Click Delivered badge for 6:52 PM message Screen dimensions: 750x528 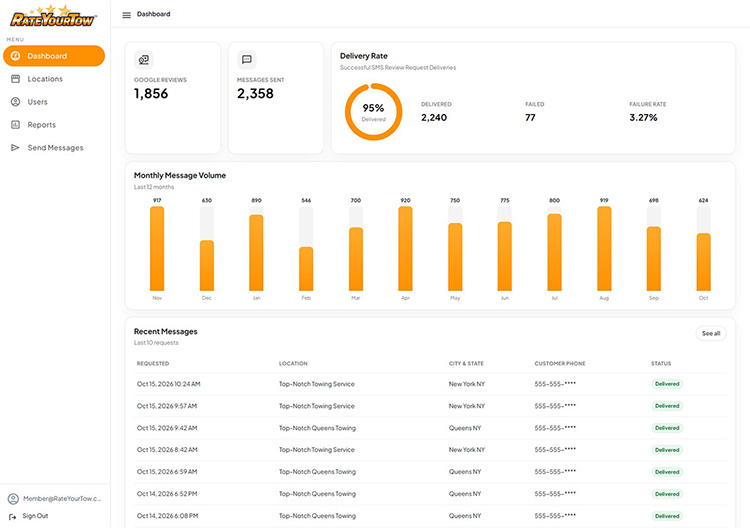pos(667,494)
